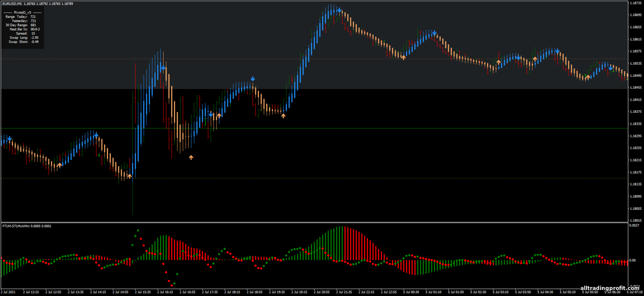This screenshot has height=296, width=644.
Task: Click price level 1.18375 on the price scale
Action: click(x=636, y=112)
